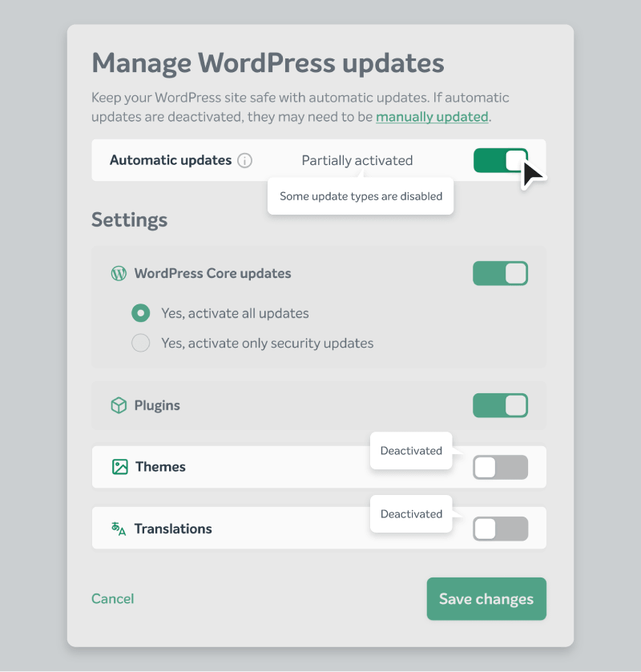Choose "Yes, activate only security updates" radio
This screenshot has height=672, width=641.
(141, 344)
